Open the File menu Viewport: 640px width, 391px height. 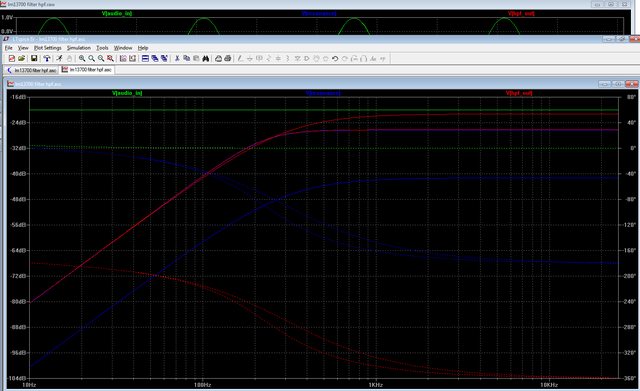point(9,48)
